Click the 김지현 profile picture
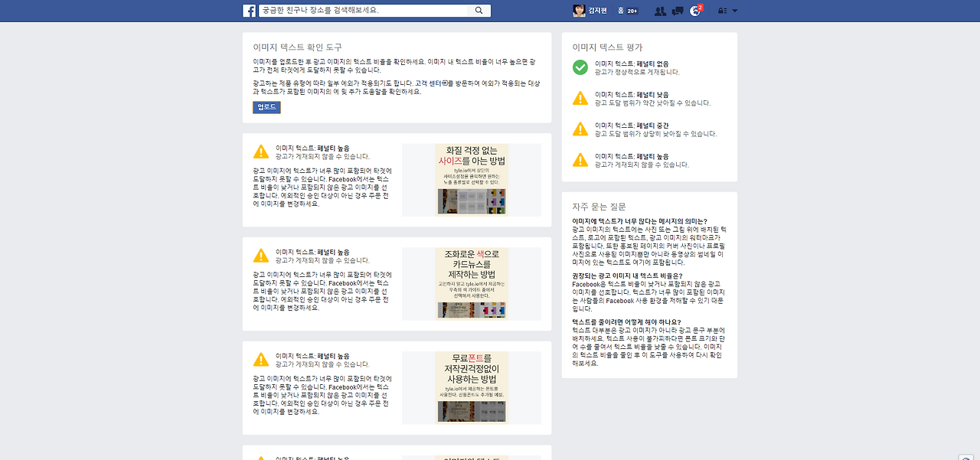Screen dimensions: 980x460 (x=579, y=10)
